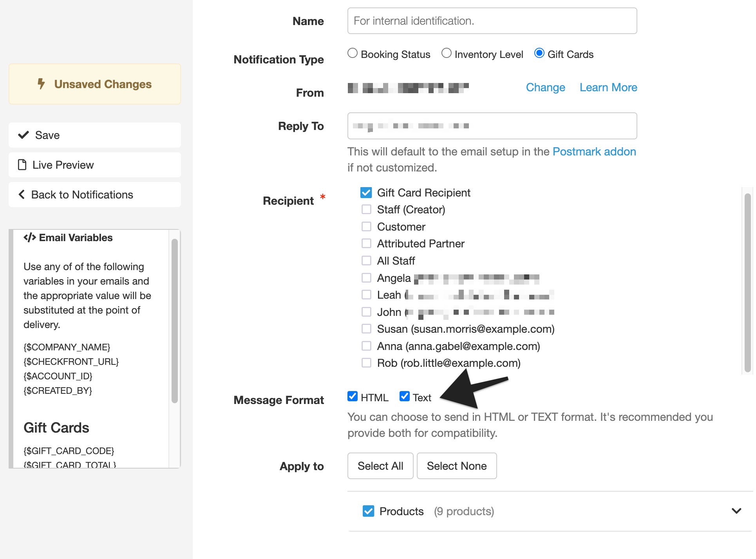This screenshot has height=559, width=756.
Task: Click the Unsaved Changes banner
Action: pyautogui.click(x=95, y=84)
